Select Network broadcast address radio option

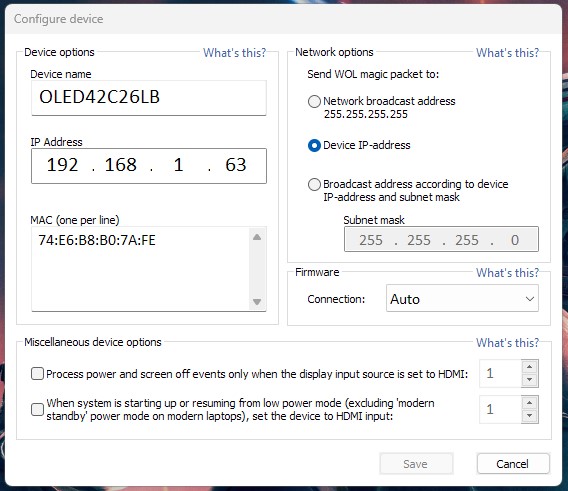[314, 101]
